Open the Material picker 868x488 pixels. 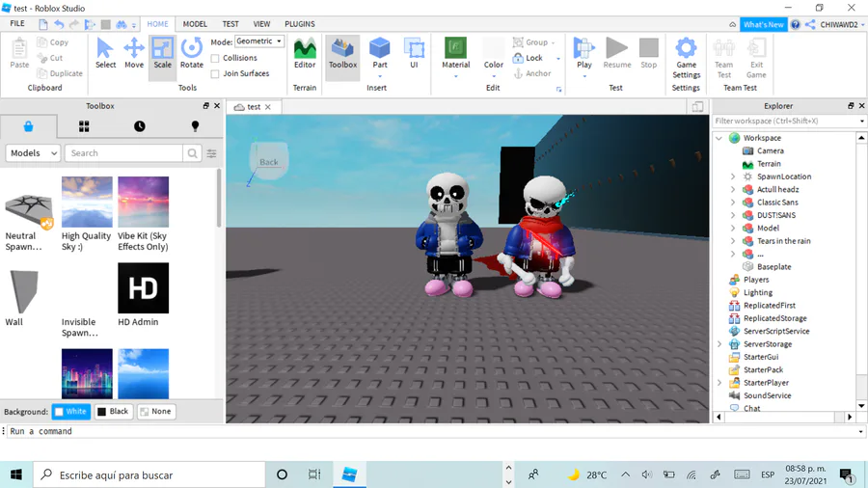click(x=455, y=54)
